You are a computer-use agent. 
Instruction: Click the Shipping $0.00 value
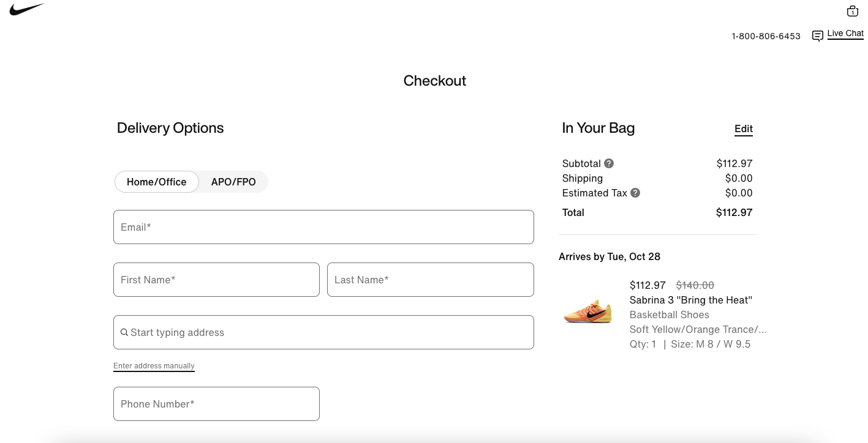tap(739, 178)
